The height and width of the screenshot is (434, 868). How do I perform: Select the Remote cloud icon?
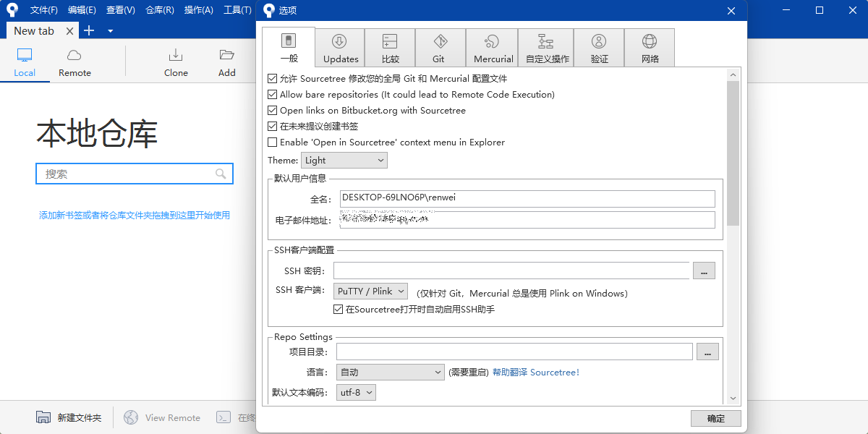pyautogui.click(x=75, y=56)
